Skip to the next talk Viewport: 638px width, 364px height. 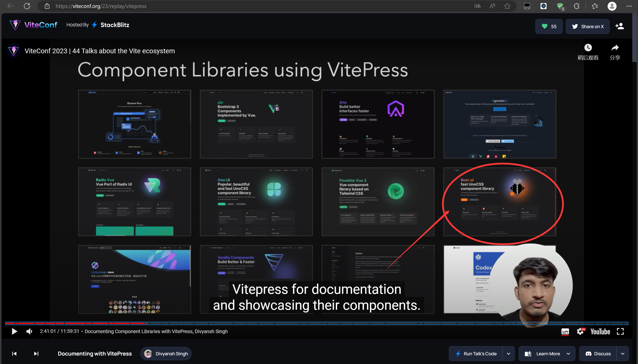pos(36,354)
